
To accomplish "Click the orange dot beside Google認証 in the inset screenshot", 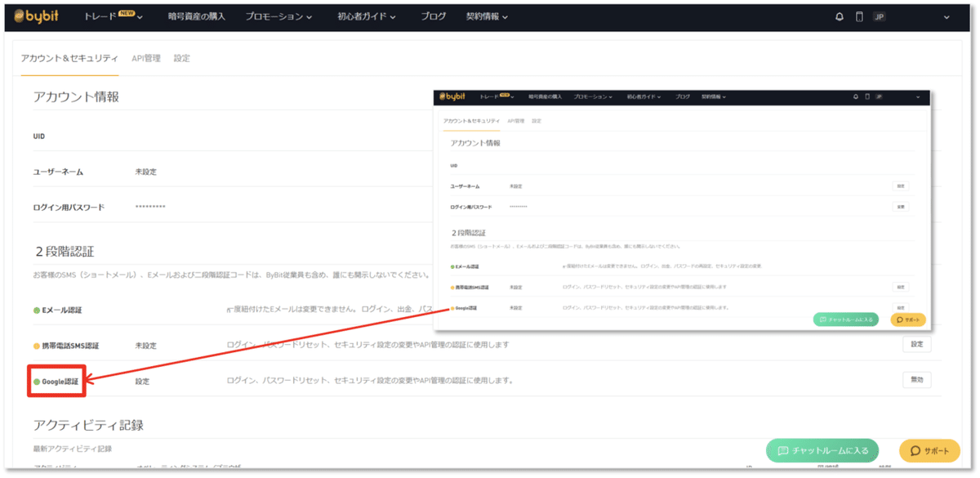I will click(452, 307).
